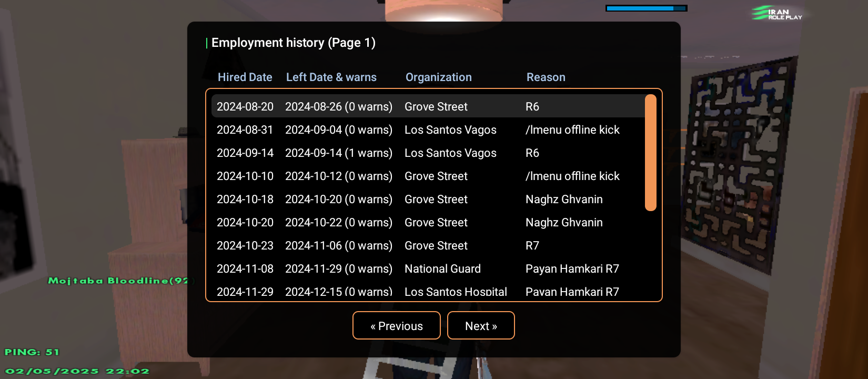
Task: Select the 2024-08-31 Los Santos Vagos row
Action: (428, 129)
